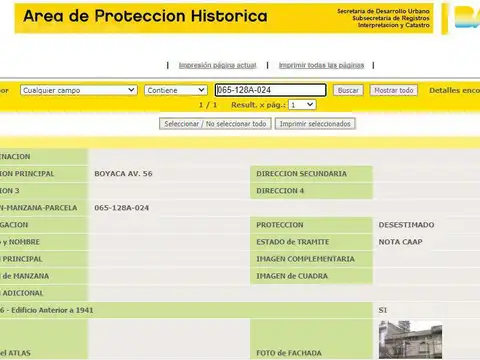Click the search box containing 065-128A-024
This screenshot has height=360, width=480.
click(x=270, y=90)
